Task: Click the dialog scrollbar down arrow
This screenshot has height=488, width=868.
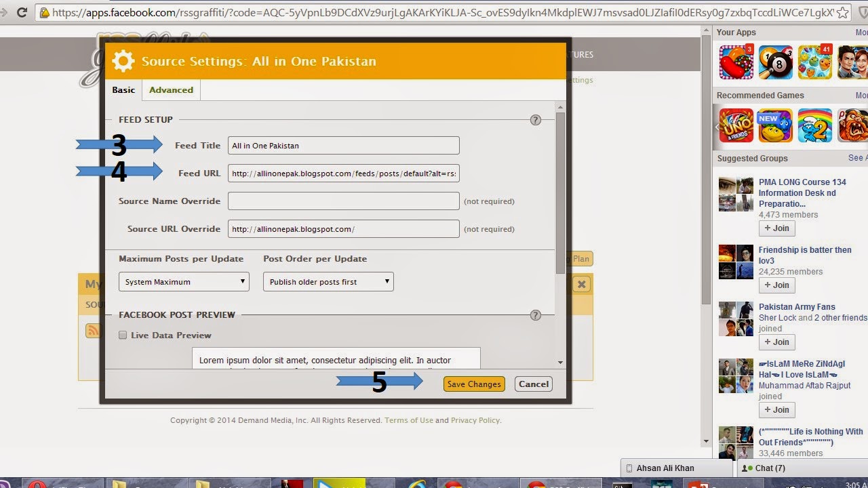Action: [560, 363]
